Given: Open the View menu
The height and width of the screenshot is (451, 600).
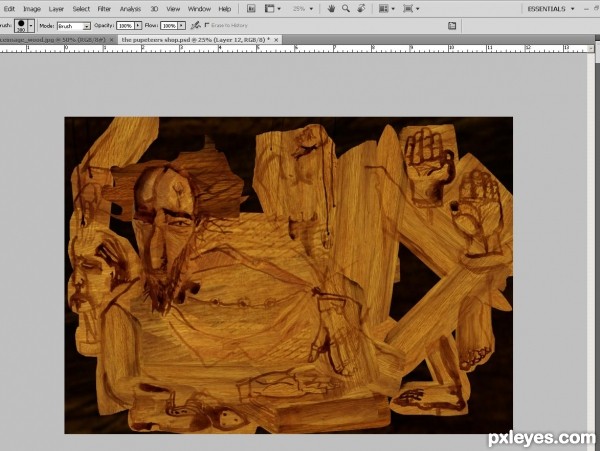Looking at the screenshot, I should point(173,9).
